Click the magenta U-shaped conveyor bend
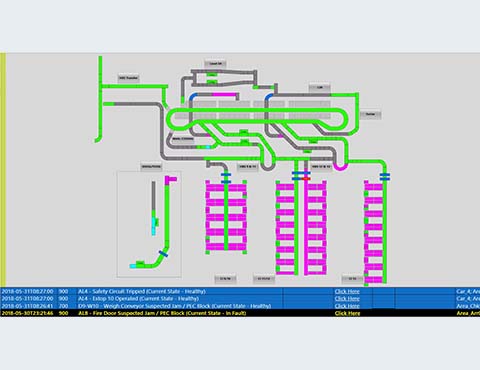Screen dimensions: 480x370 (341, 166)
